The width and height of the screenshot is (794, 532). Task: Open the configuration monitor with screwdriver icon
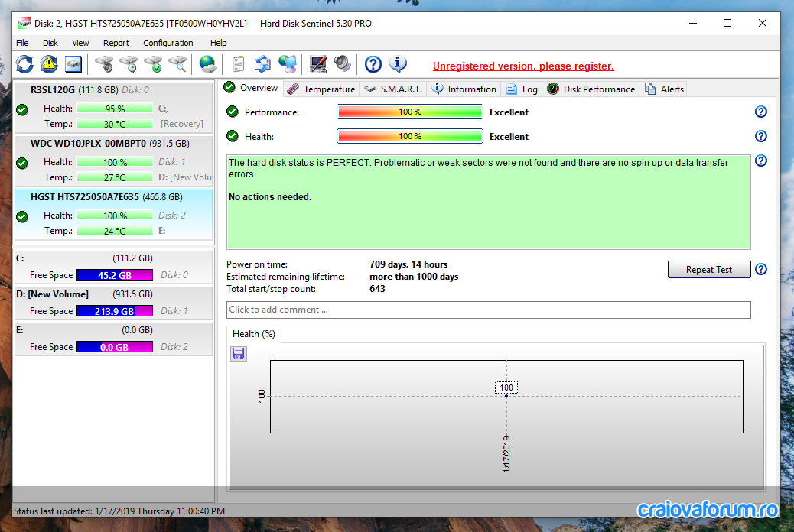(x=318, y=64)
